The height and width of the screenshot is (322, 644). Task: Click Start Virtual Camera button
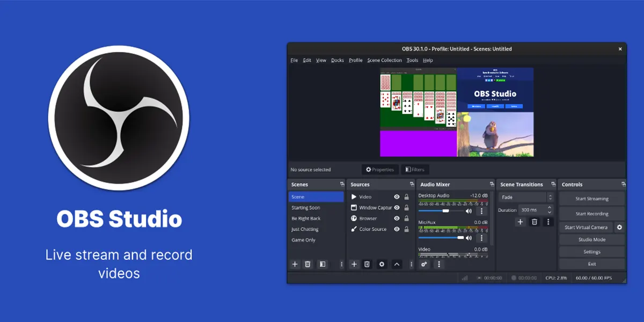(586, 228)
